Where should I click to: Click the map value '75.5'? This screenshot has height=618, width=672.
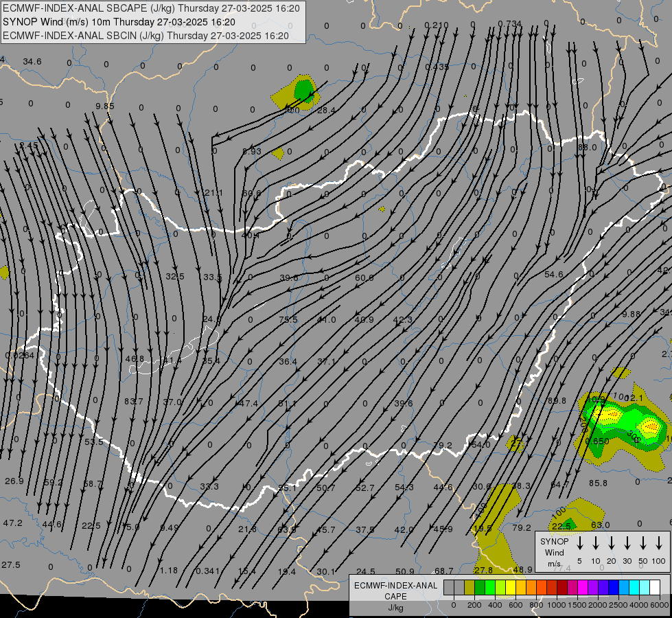tap(288, 319)
